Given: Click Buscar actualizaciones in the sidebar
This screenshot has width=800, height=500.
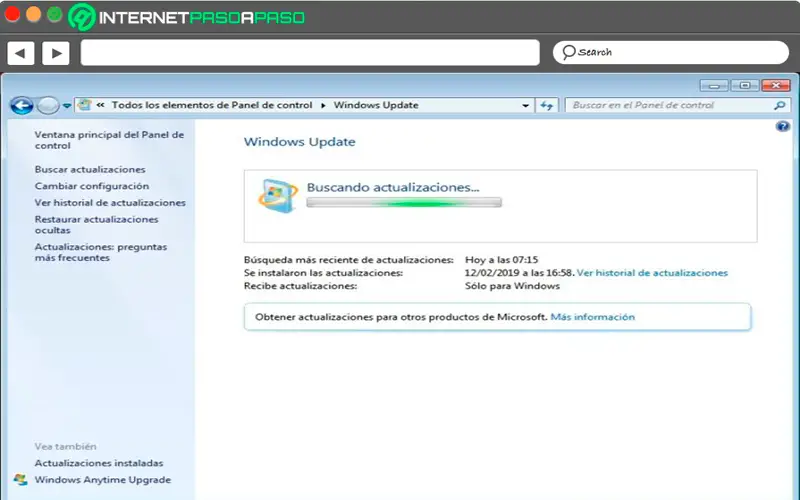Looking at the screenshot, I should coord(90,169).
